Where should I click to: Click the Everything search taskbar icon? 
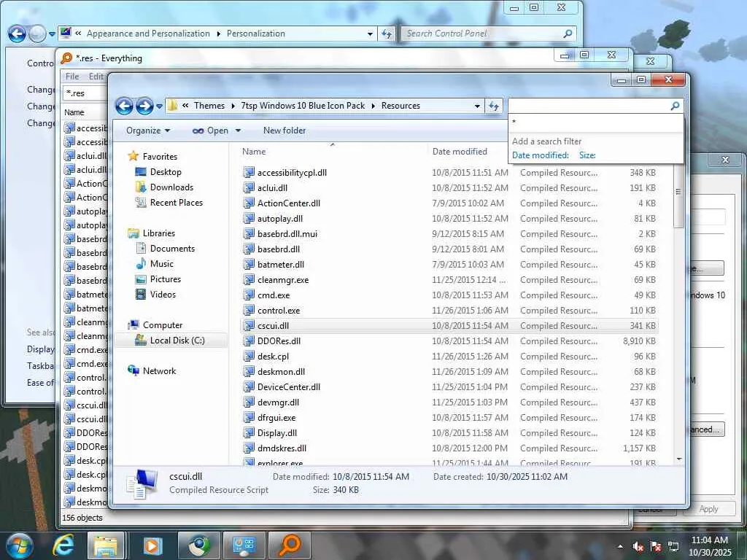click(x=289, y=545)
